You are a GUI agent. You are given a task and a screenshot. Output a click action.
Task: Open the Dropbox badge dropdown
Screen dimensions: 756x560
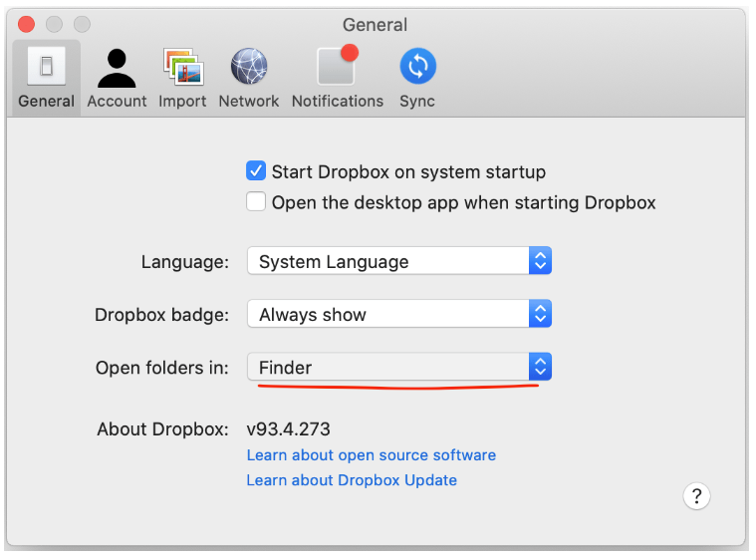click(x=398, y=314)
